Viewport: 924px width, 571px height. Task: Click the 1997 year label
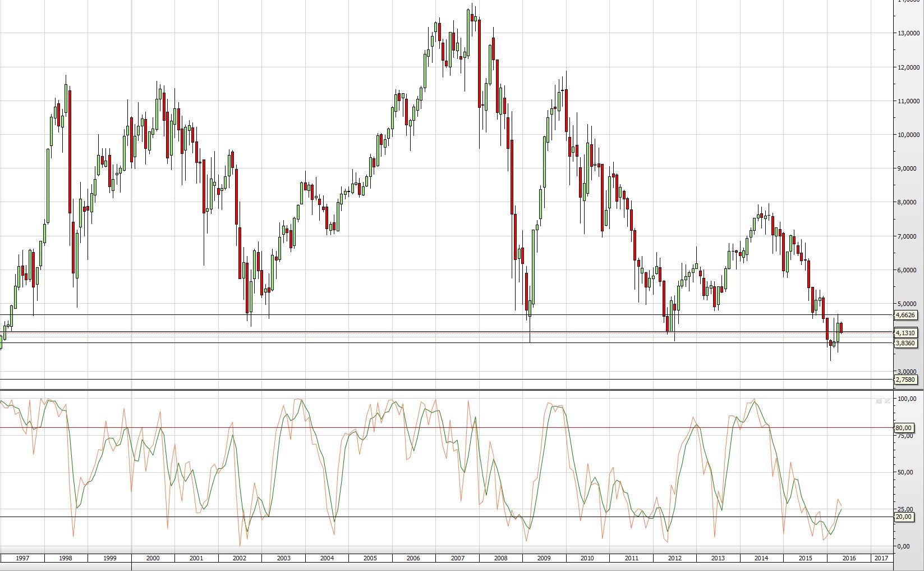pyautogui.click(x=22, y=558)
